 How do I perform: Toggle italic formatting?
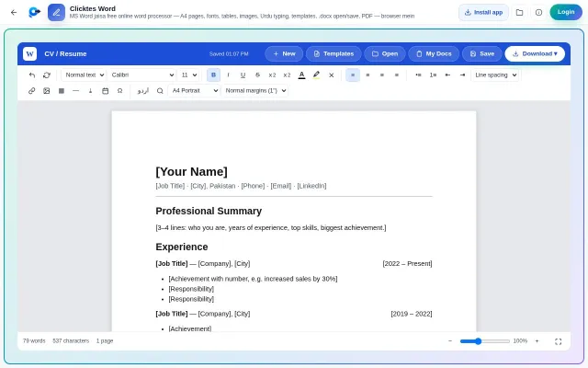228,75
